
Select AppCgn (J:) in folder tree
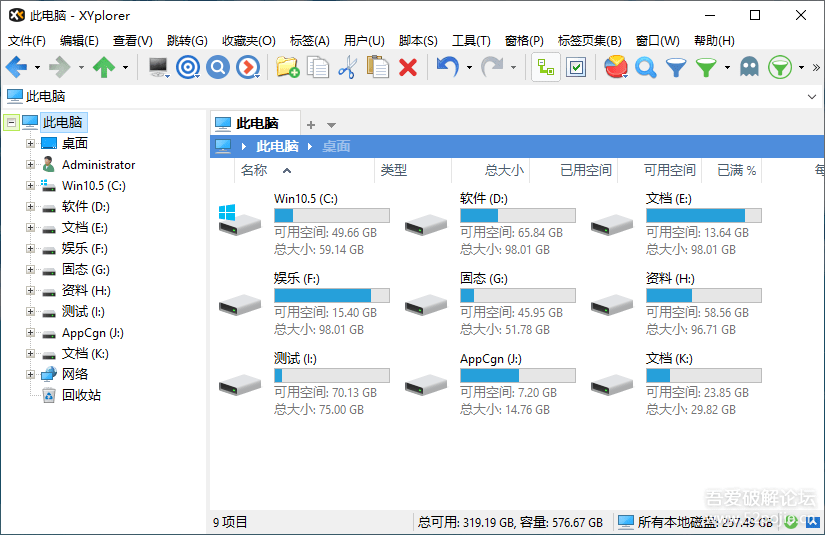click(93, 333)
